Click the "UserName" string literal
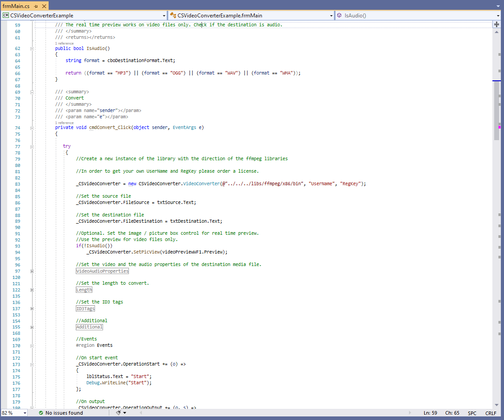This screenshot has height=420, width=504. click(322, 183)
